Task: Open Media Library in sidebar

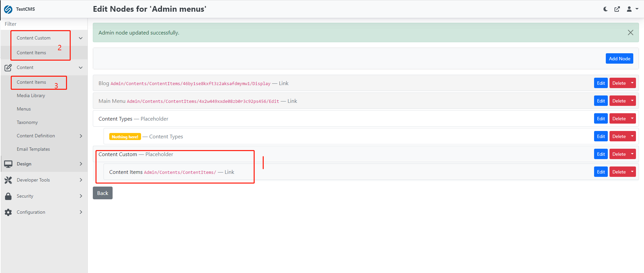Action: [31, 95]
